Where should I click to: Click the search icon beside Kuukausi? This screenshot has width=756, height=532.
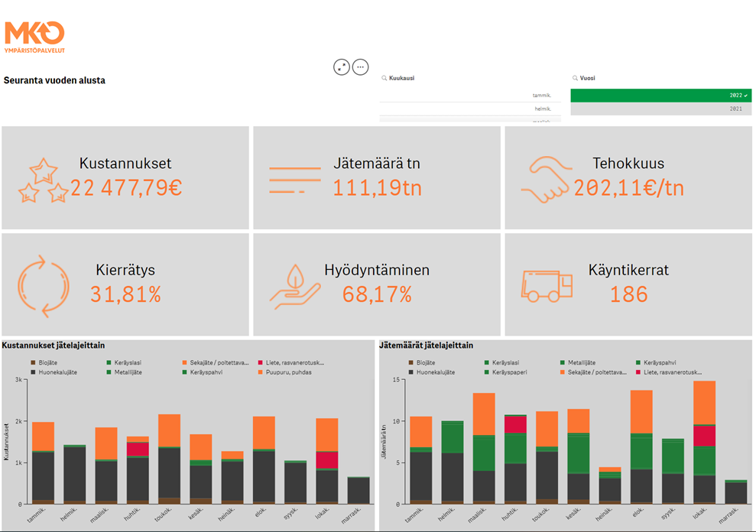point(384,79)
